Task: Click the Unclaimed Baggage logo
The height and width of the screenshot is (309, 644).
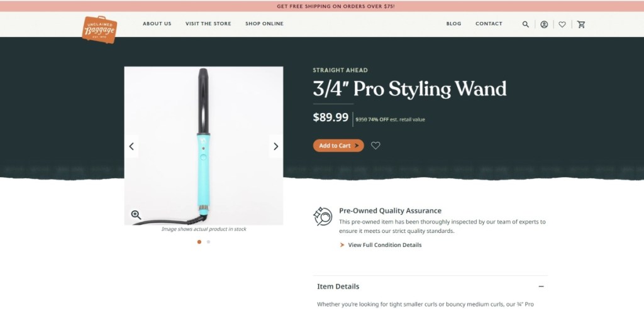Action: point(99,29)
